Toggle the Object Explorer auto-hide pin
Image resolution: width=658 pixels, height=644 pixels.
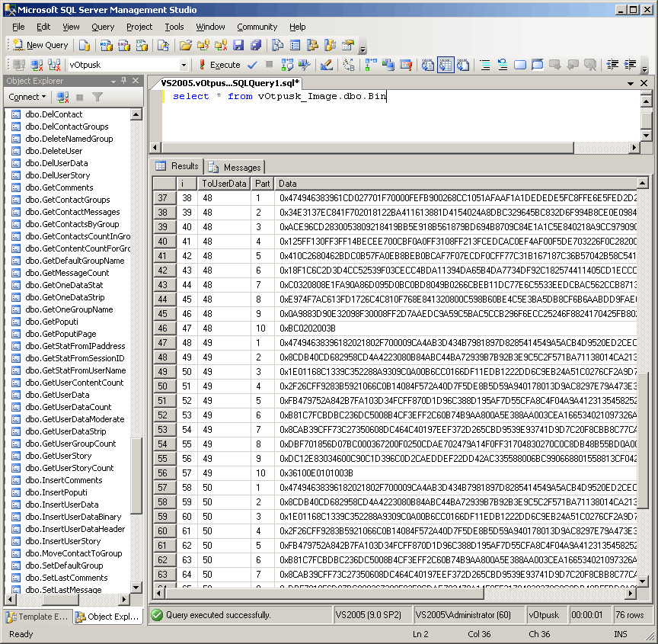pos(124,80)
